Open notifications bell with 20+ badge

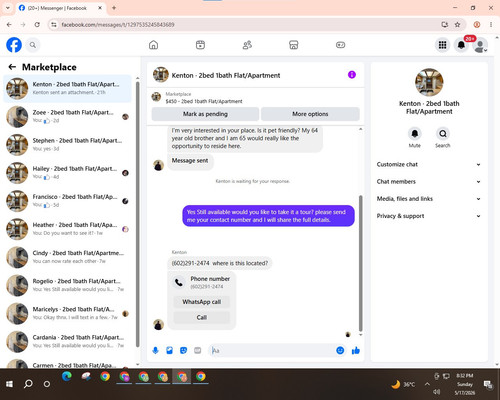(x=461, y=45)
